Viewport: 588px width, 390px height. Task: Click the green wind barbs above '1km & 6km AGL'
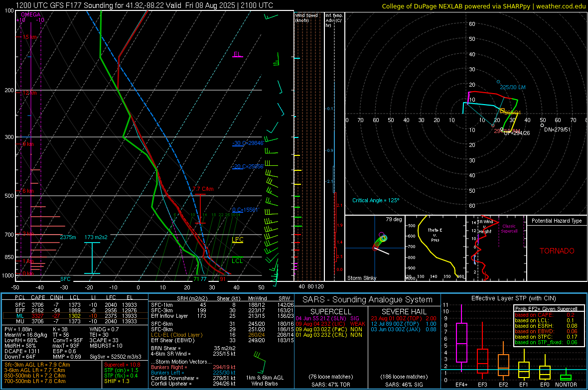(260, 362)
